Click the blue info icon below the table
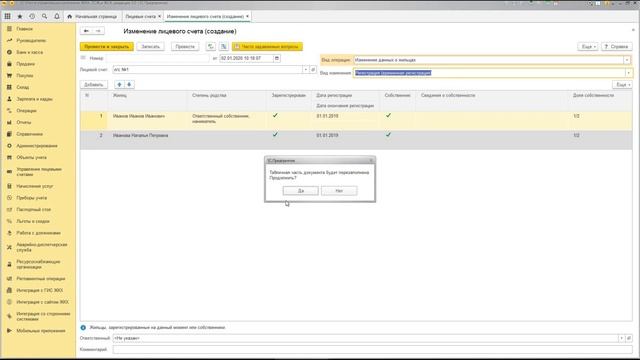The height and width of the screenshot is (360, 640). tap(83, 327)
